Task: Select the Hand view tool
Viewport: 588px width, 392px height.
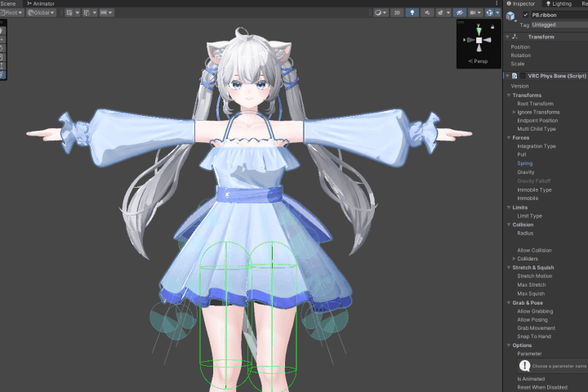Action: click(2, 31)
